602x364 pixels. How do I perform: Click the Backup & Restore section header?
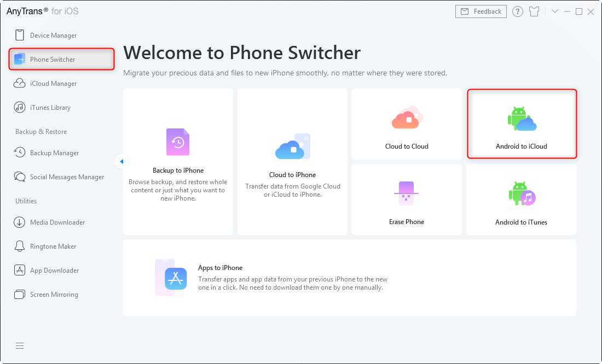pos(41,132)
